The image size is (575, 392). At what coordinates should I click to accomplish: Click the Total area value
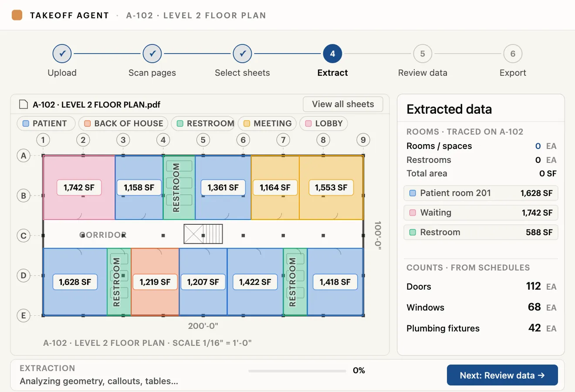pyautogui.click(x=548, y=173)
